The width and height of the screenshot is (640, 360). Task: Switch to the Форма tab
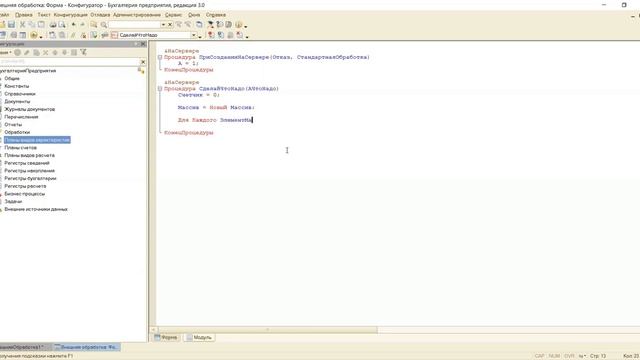coord(166,338)
